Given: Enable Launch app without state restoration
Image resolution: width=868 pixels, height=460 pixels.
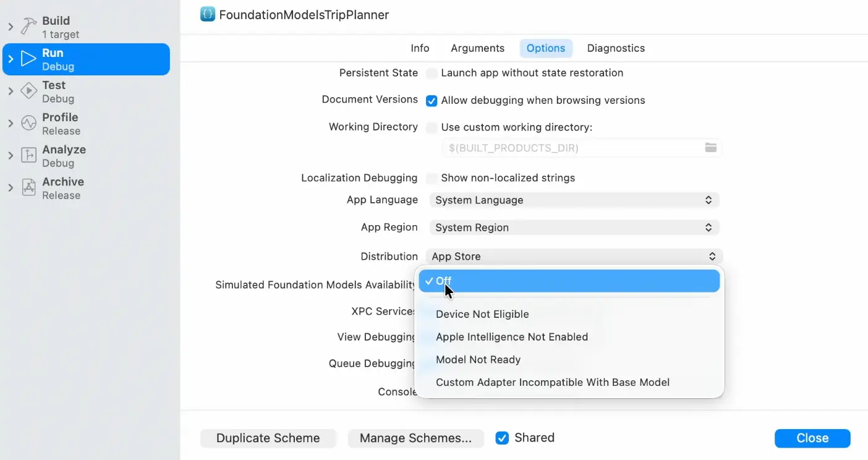Looking at the screenshot, I should point(432,74).
